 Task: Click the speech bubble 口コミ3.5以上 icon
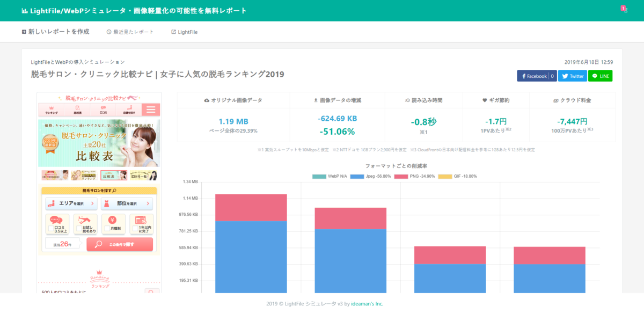(56, 220)
